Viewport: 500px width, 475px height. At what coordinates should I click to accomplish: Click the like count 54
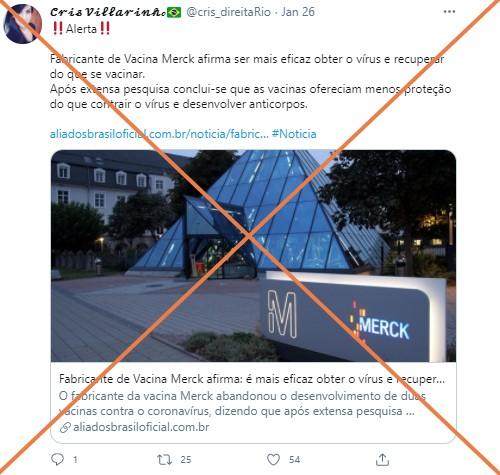(294, 460)
